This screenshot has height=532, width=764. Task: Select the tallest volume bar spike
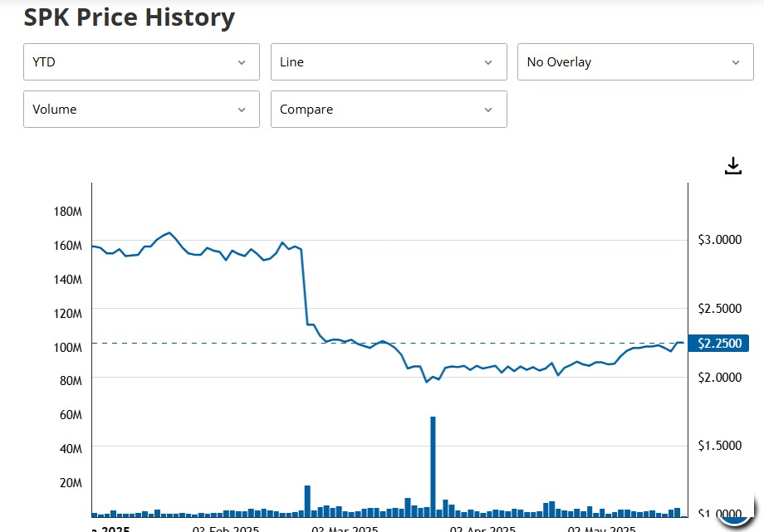(x=433, y=465)
